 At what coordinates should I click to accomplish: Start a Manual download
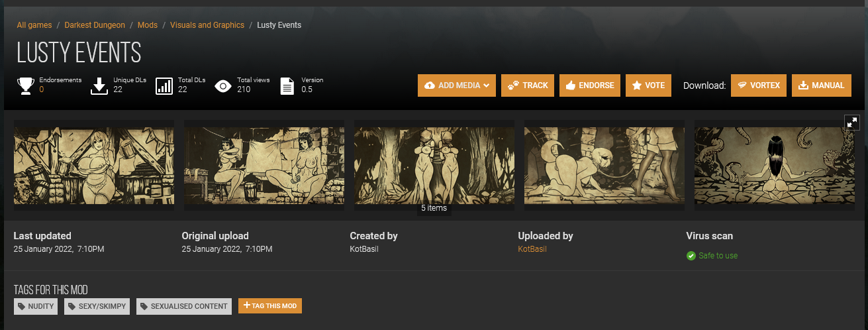pyautogui.click(x=822, y=85)
